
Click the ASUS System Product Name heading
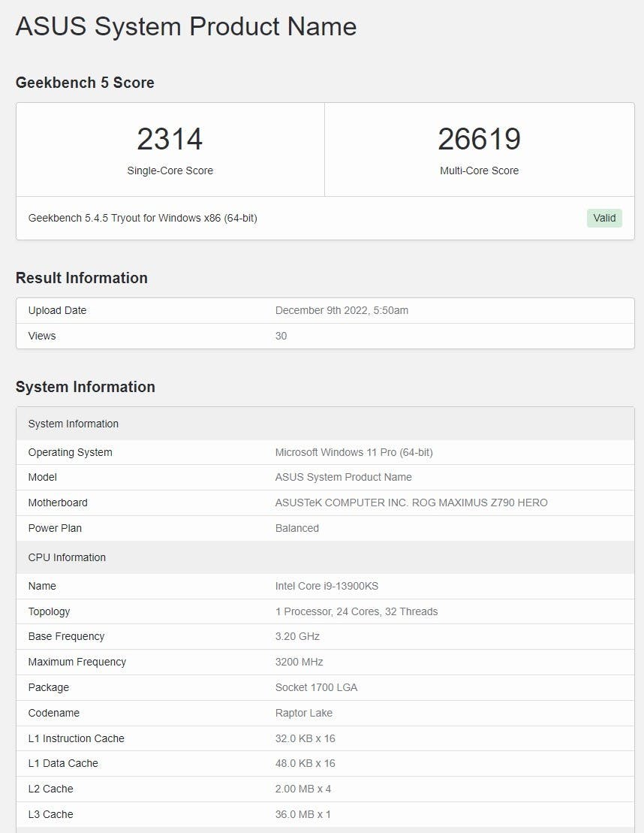(186, 26)
